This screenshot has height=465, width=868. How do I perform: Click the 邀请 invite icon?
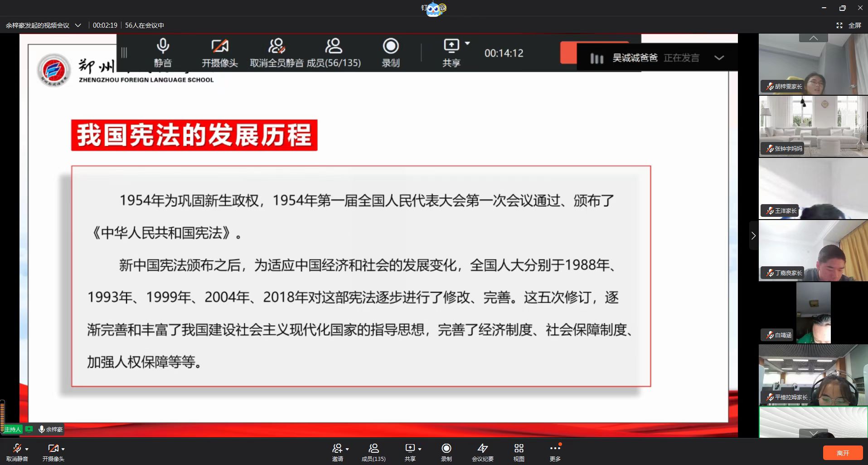(337, 448)
